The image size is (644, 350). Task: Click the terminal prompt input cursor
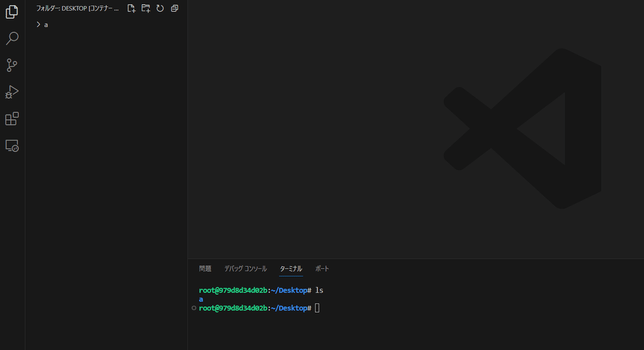tap(317, 308)
